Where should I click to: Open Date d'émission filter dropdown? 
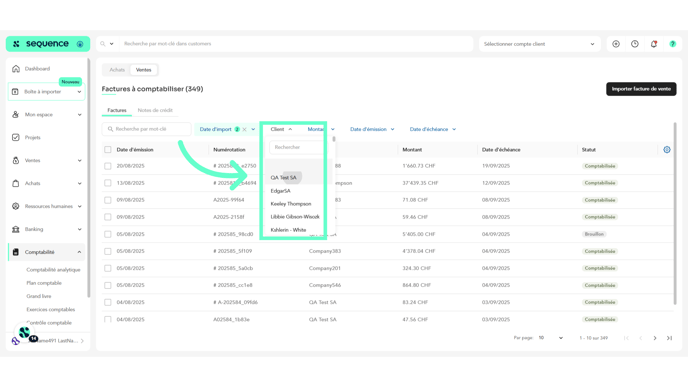[372, 129]
